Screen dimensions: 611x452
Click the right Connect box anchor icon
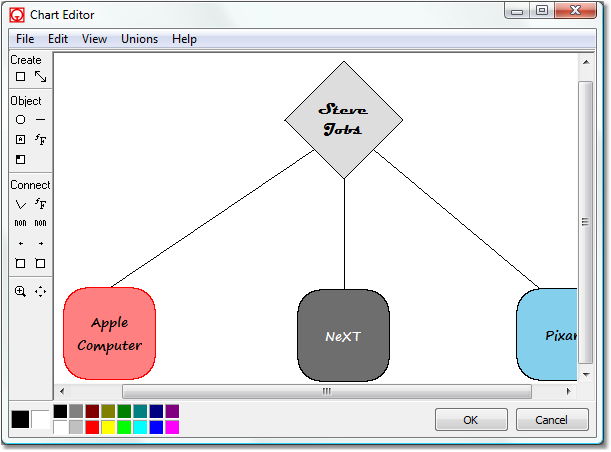[x=40, y=263]
